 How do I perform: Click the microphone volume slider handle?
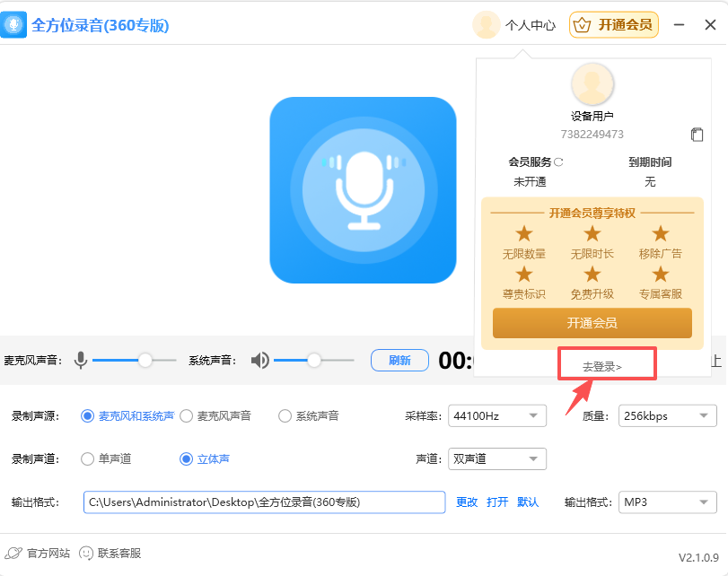tap(145, 360)
